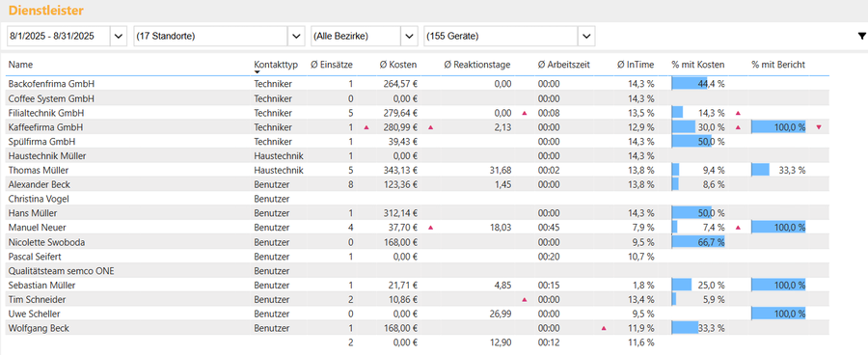Click the 00:45 Arbeitszeit of Manuel Neuer
Image resolution: width=868 pixels, height=355 pixels.
click(x=549, y=228)
